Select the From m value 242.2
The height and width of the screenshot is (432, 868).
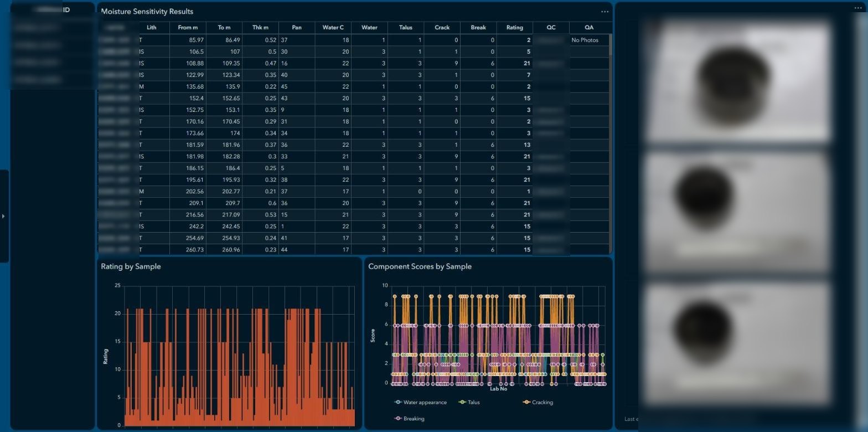[188, 226]
